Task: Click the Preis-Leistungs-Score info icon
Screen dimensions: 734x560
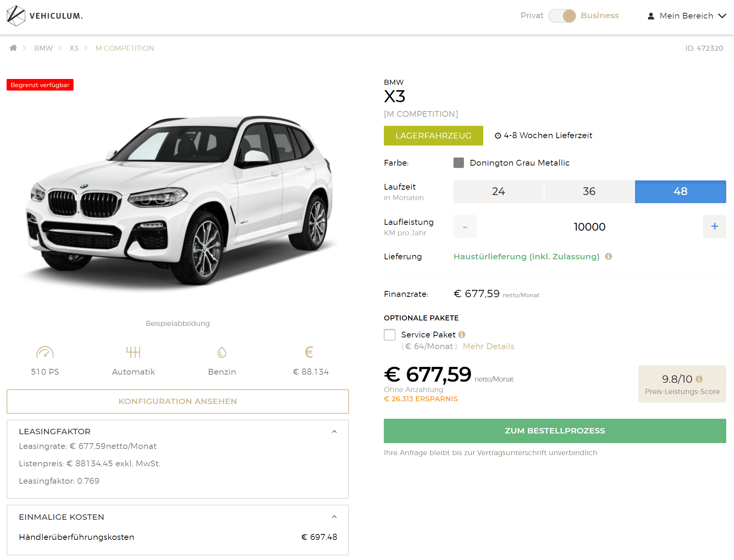Action: point(699,379)
